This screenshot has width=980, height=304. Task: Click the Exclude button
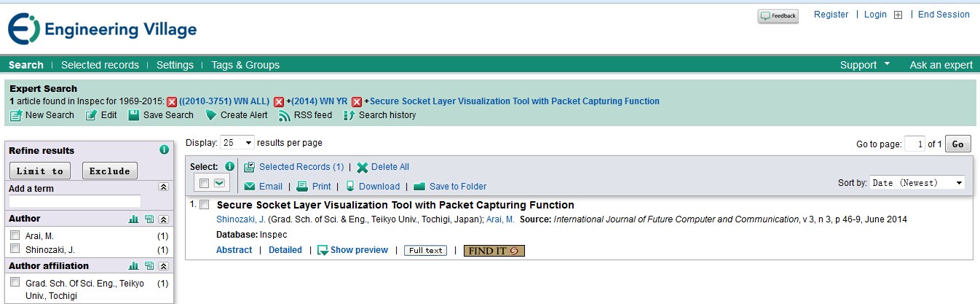coord(110,171)
